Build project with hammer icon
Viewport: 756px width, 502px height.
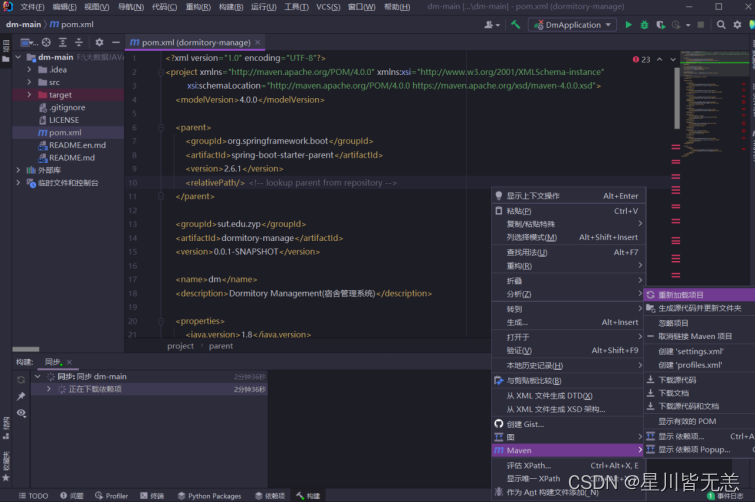[515, 25]
